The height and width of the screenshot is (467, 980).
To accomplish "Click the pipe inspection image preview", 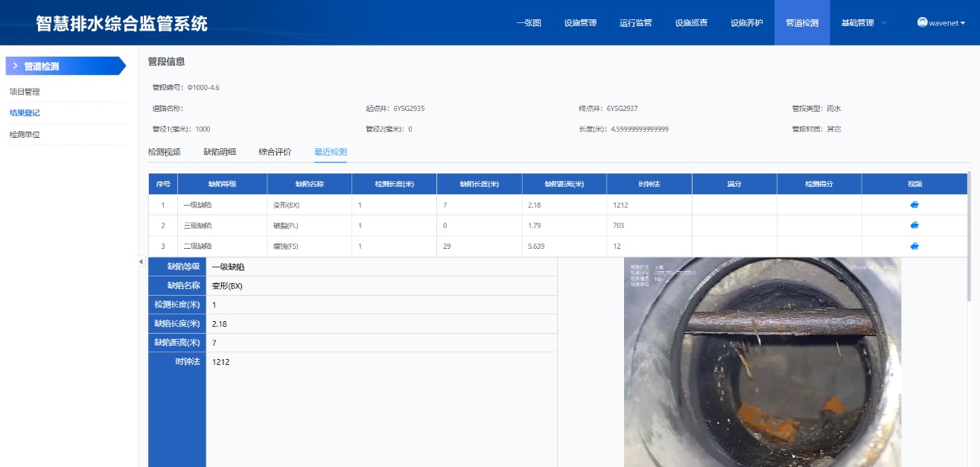I will (762, 363).
